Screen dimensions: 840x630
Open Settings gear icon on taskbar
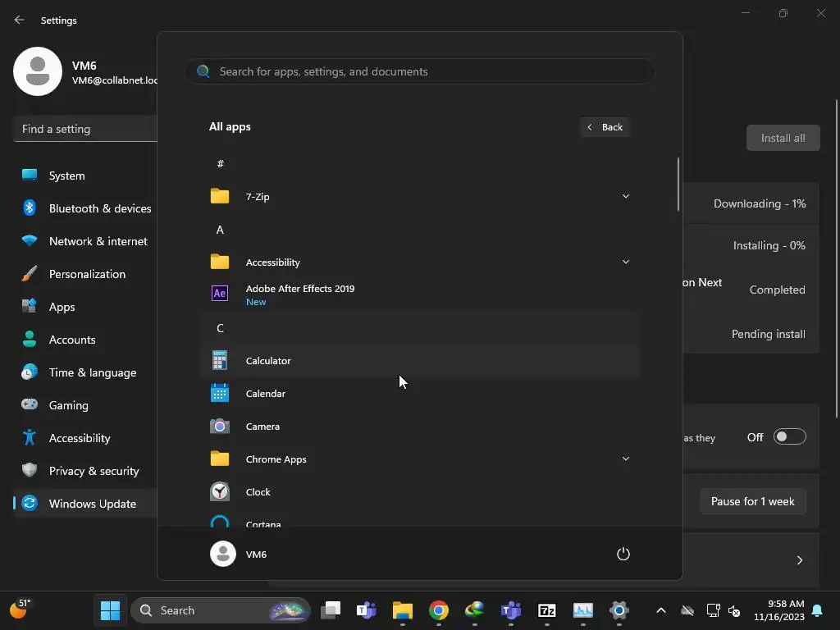[x=619, y=610]
